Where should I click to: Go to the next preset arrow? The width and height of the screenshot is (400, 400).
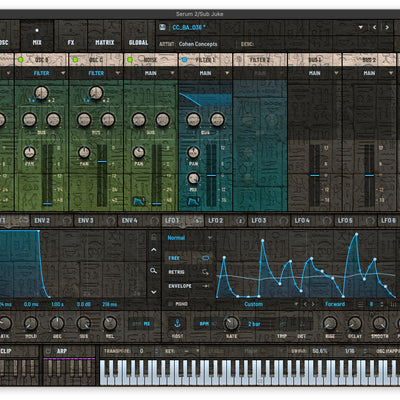point(387,27)
